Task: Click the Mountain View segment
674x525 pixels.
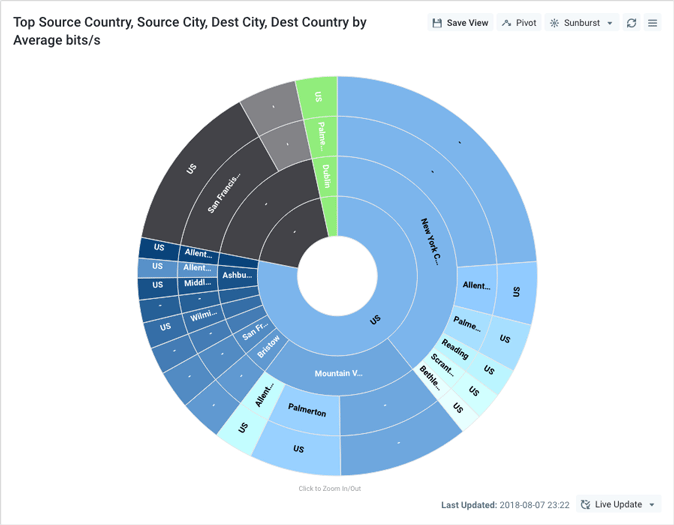Action: (338, 373)
